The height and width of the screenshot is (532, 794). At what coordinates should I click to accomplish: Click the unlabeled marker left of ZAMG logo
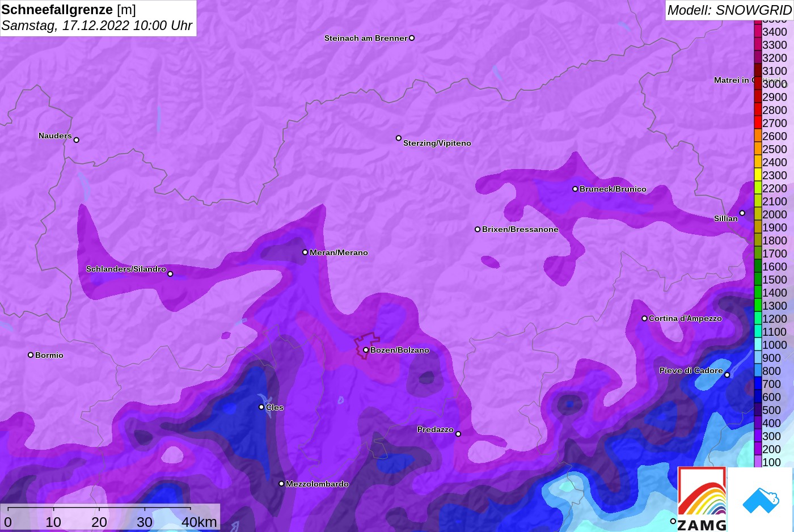[673, 521]
